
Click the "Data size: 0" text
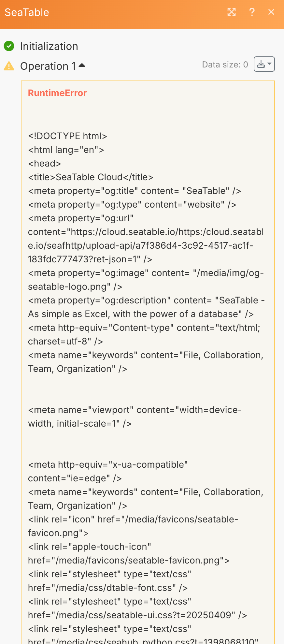[225, 65]
